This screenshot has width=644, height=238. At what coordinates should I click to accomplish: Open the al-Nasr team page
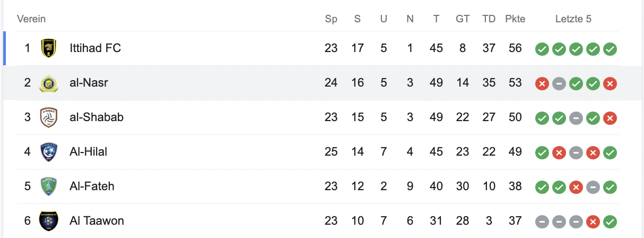89,83
